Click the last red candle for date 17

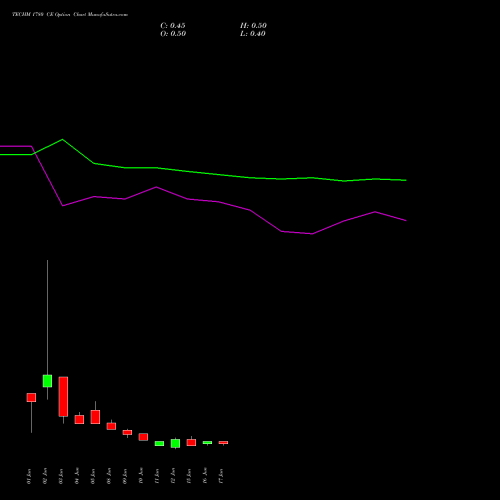click(x=223, y=443)
